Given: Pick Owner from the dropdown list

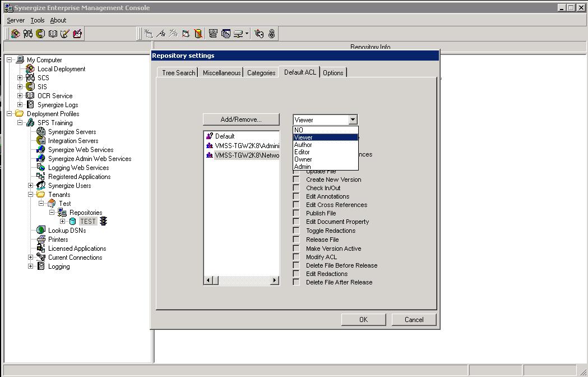Looking at the screenshot, I should pyautogui.click(x=326, y=159).
